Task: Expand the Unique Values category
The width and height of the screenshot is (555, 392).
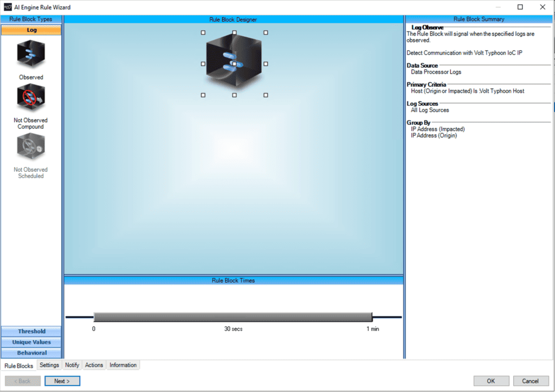Action: coord(31,342)
